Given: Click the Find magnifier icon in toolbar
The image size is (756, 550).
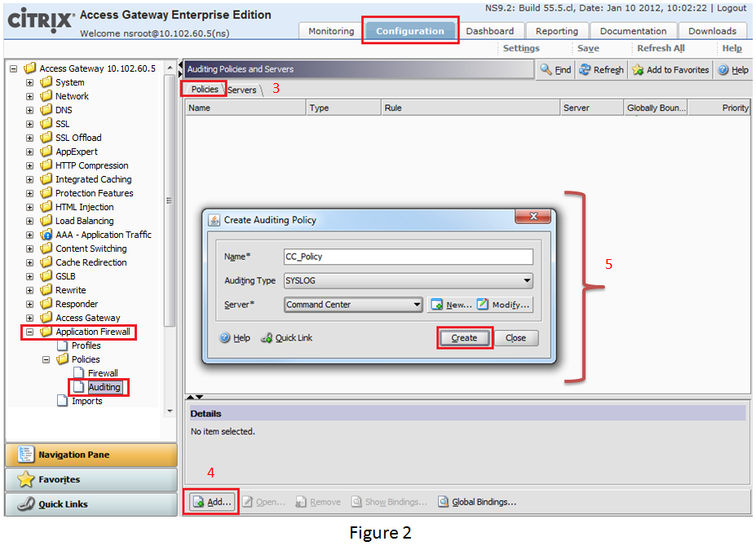Looking at the screenshot, I should click(546, 70).
